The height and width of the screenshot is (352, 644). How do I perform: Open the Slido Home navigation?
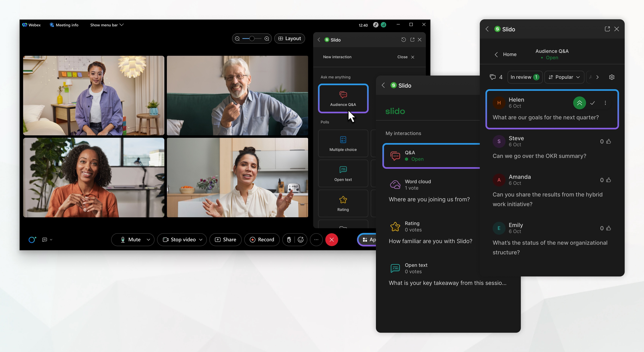(505, 54)
